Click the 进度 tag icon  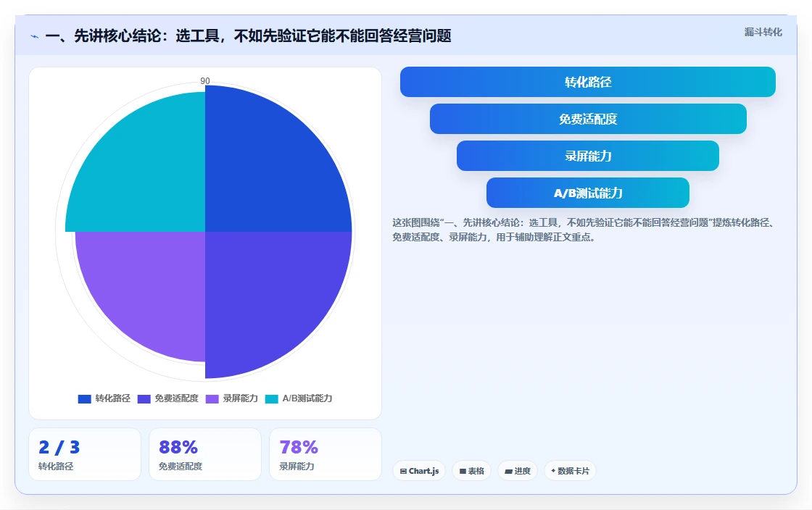click(508, 471)
